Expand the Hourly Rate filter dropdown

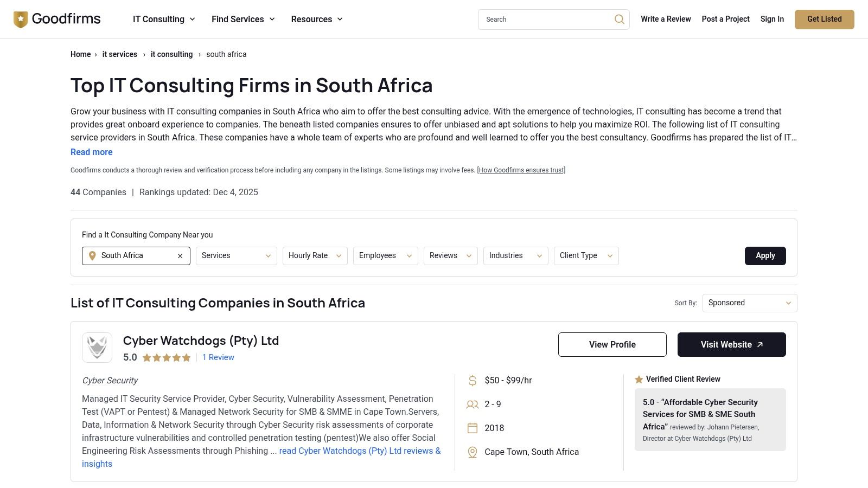(x=315, y=256)
